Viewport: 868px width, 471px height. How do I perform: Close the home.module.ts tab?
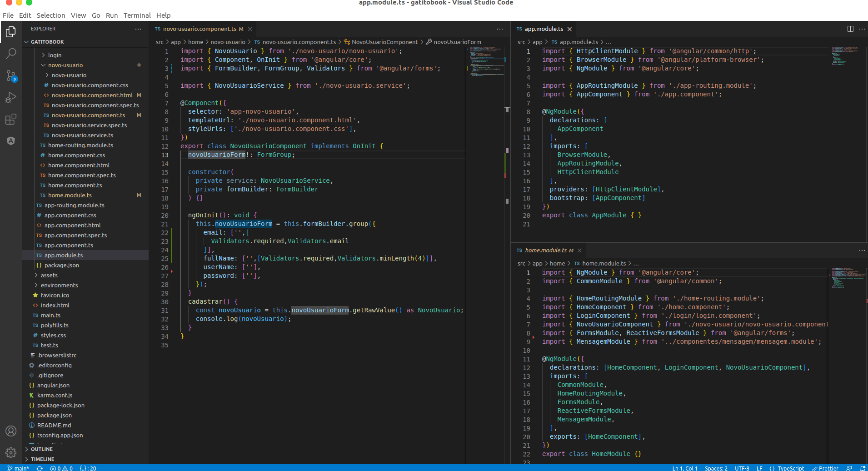tap(579, 251)
